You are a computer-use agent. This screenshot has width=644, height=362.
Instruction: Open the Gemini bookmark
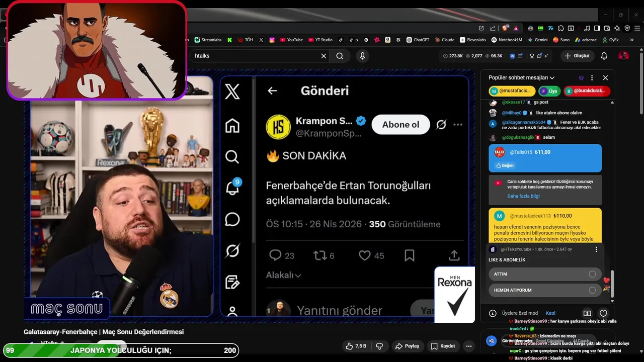537,40
